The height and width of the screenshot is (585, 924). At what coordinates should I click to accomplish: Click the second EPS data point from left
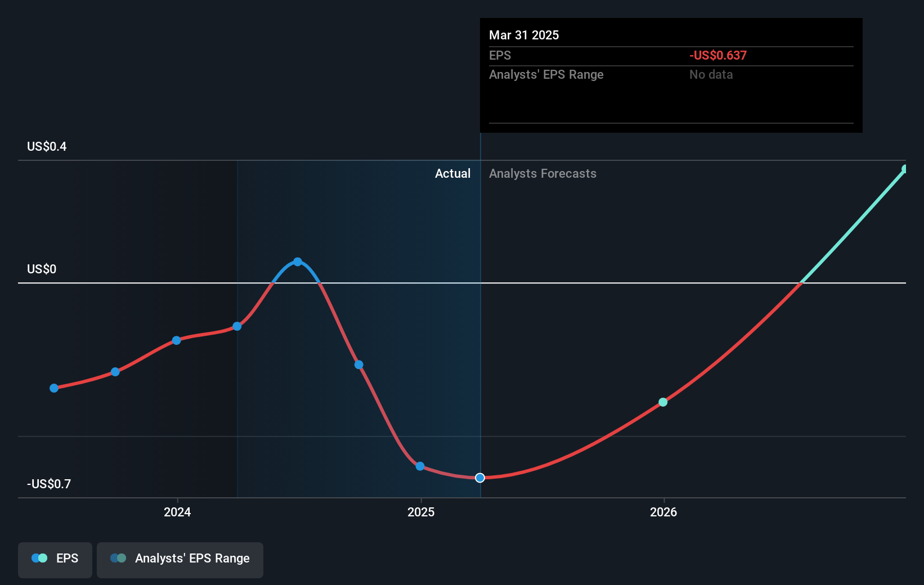pyautogui.click(x=115, y=372)
